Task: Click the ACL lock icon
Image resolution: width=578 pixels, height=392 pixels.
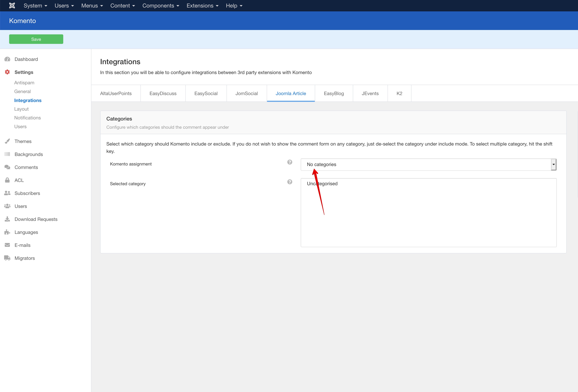Action: (x=7, y=180)
